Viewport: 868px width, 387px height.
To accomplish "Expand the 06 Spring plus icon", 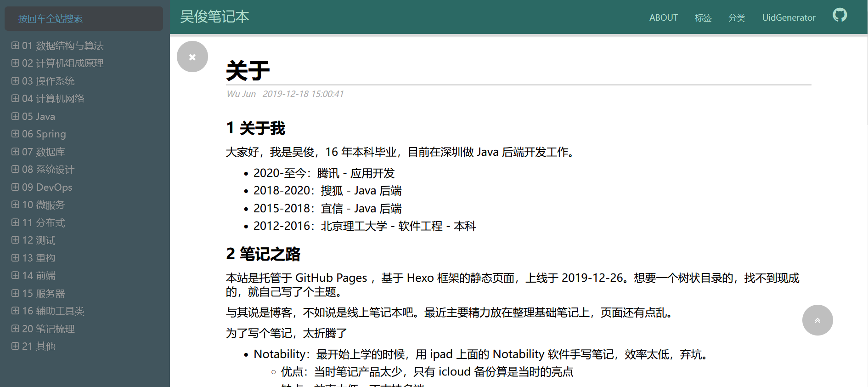I will [x=15, y=134].
